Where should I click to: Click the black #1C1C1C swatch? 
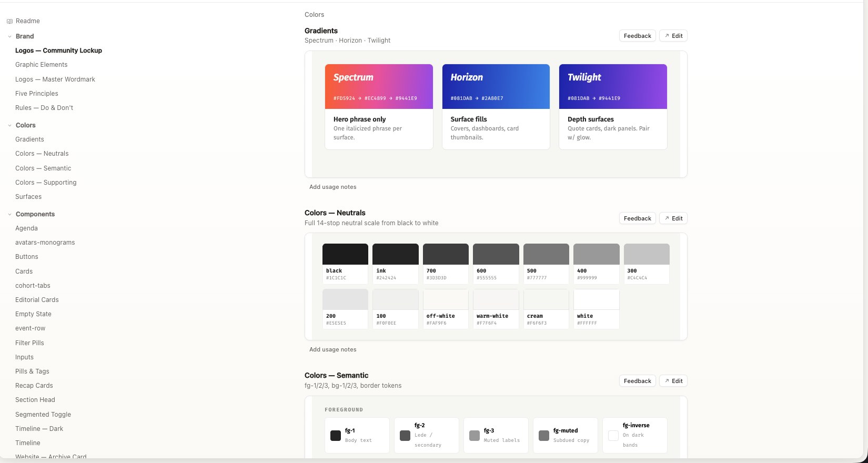[x=345, y=264]
